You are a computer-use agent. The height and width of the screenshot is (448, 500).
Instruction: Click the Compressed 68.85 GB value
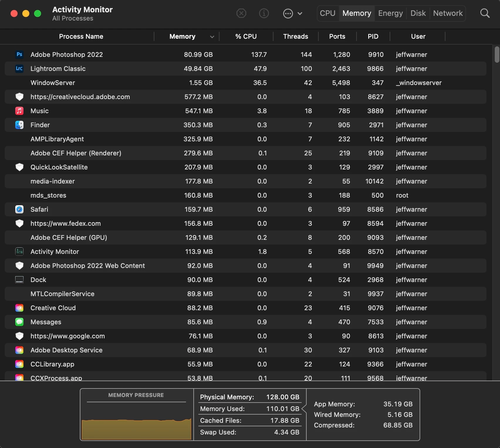click(398, 425)
